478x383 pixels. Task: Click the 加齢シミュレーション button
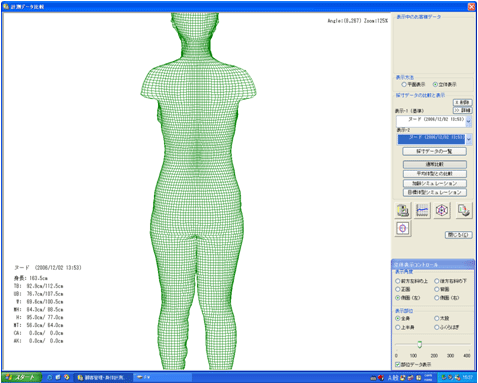click(x=435, y=183)
